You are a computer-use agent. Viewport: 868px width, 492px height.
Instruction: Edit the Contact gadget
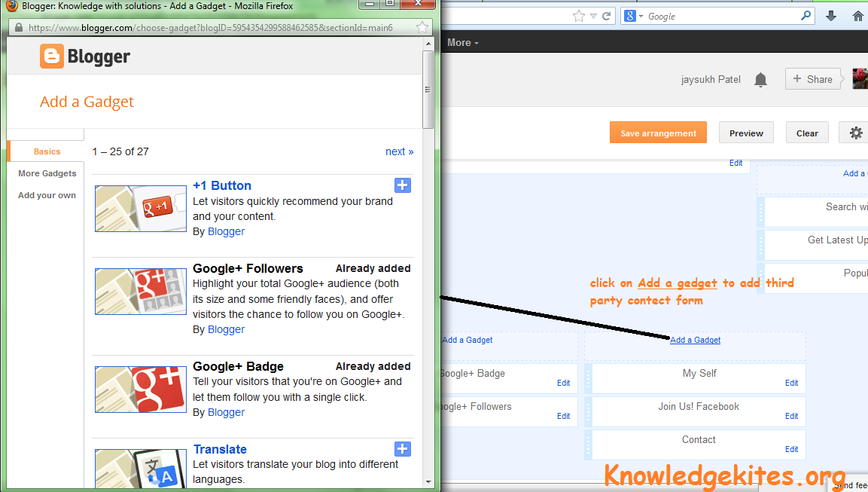(x=792, y=449)
